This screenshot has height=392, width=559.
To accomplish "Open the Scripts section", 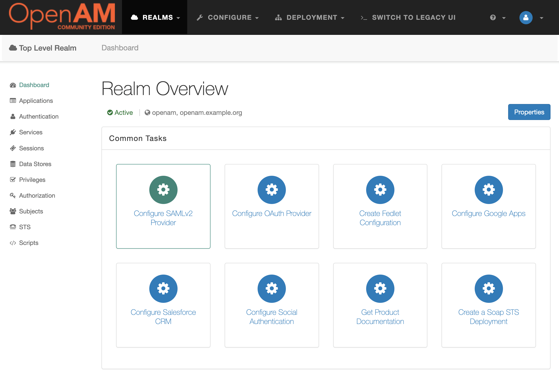I will 29,243.
